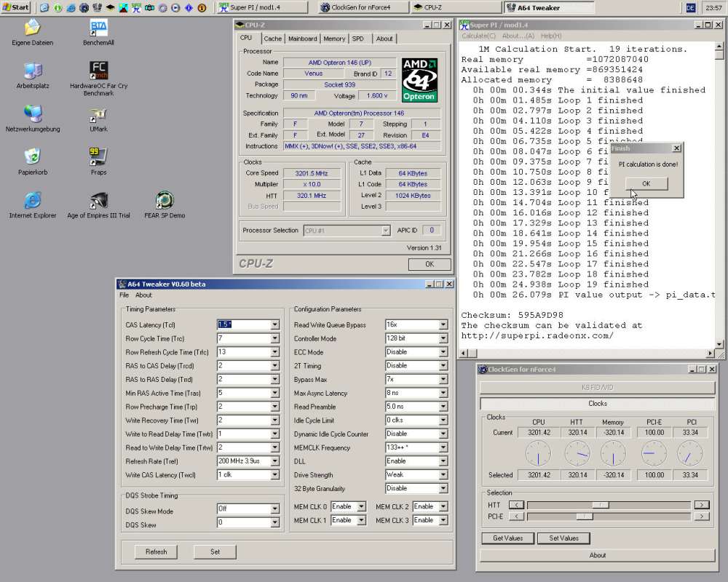Click the Refresh button in A64 Tweaker

point(156,551)
